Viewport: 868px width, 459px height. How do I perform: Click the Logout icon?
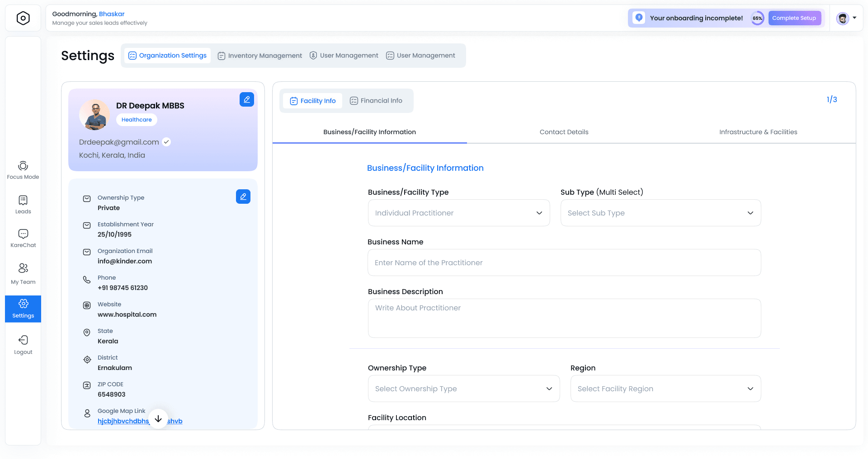click(x=23, y=340)
